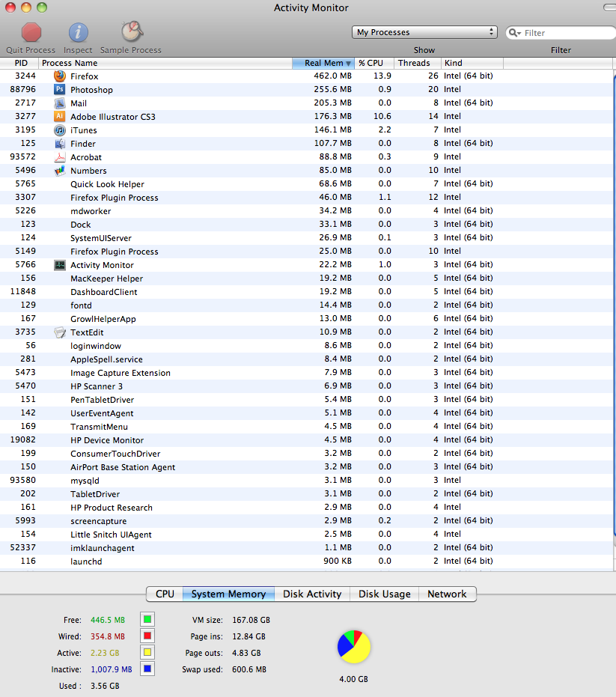Select the fontd process row

(307, 305)
